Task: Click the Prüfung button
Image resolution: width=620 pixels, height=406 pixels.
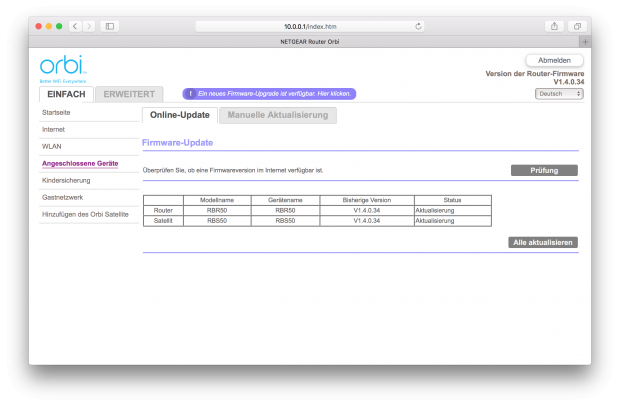Action: pos(544,170)
